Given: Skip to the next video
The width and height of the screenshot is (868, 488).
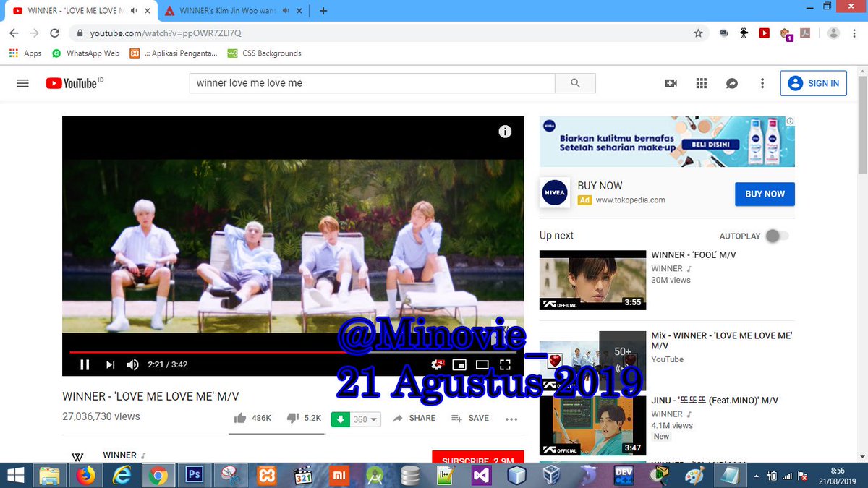Looking at the screenshot, I should tap(110, 364).
